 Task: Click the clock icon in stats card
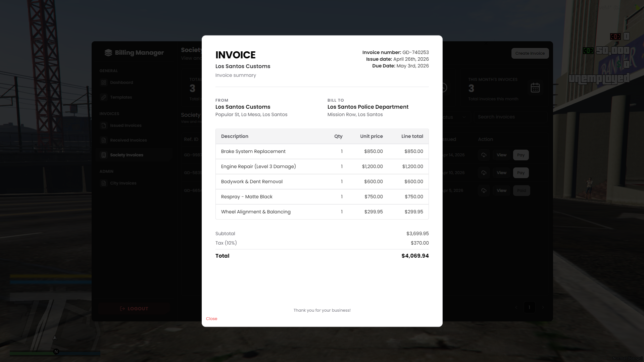point(444,88)
